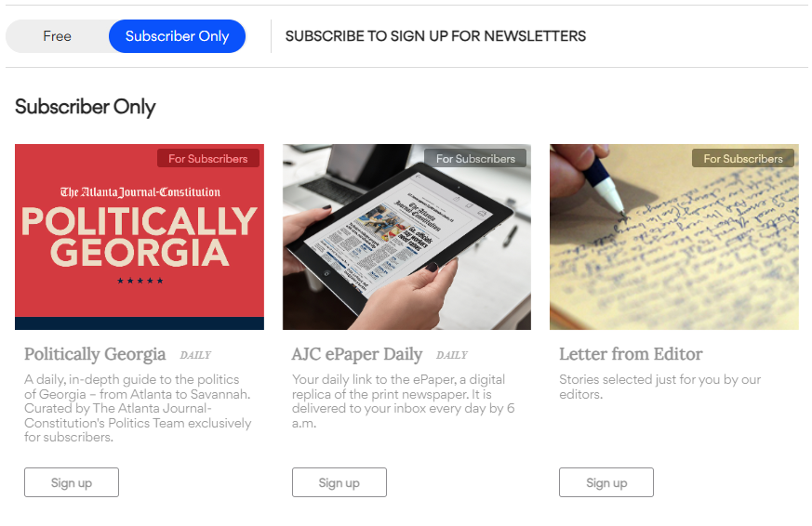Sign up for AJC ePaper Daily
Image resolution: width=812 pixels, height=526 pixels.
339,482
